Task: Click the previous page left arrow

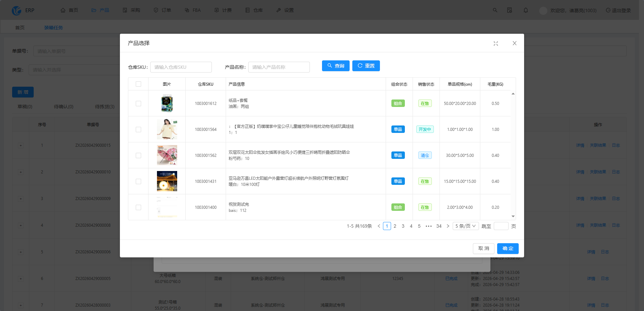Action: (x=379, y=226)
